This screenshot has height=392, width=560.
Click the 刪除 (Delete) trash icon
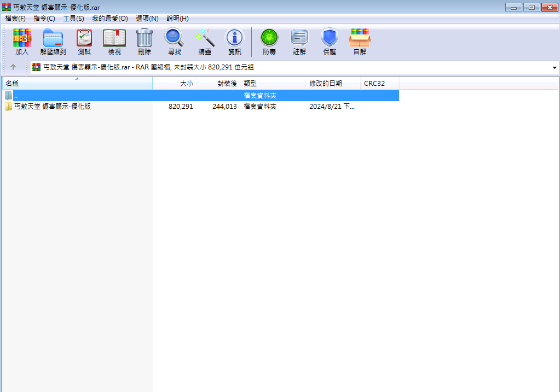[145, 42]
